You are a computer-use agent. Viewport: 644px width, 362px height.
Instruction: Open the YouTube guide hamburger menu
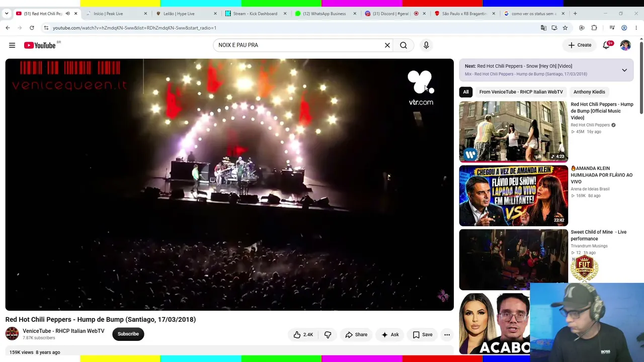click(12, 45)
